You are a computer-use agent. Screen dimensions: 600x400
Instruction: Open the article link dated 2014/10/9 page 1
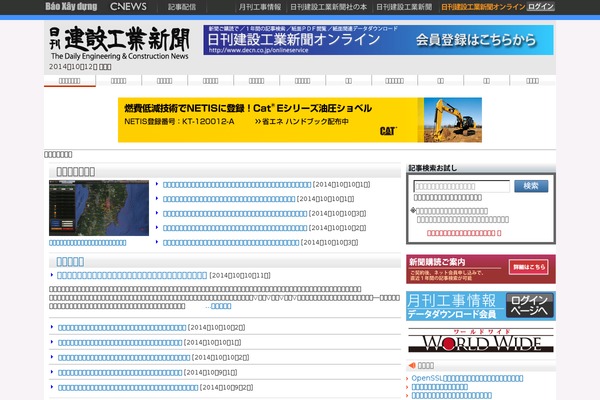tap(120, 372)
